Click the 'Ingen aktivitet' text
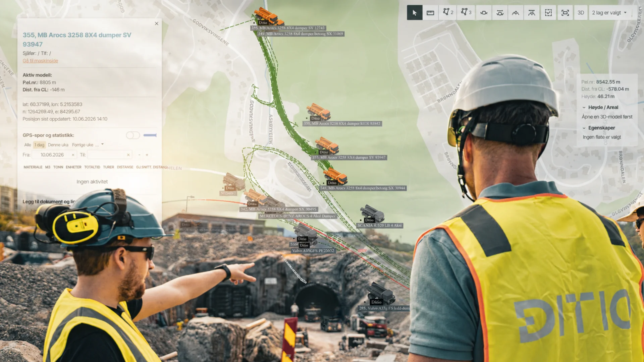Screen dimensions: 644x362 coord(92,182)
